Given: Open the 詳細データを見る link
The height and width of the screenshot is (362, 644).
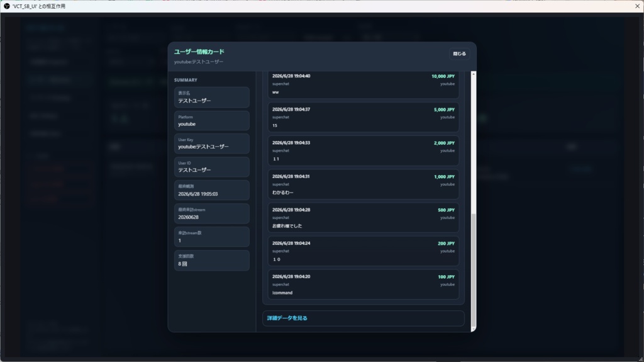Looking at the screenshot, I should [x=287, y=318].
